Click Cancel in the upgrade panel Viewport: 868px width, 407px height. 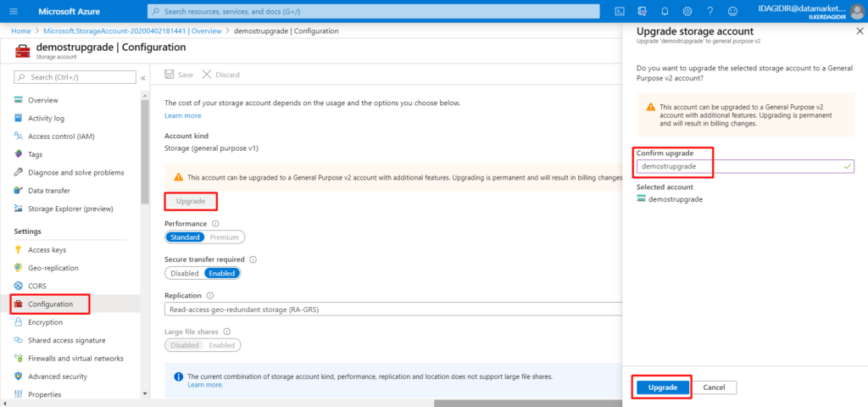714,387
